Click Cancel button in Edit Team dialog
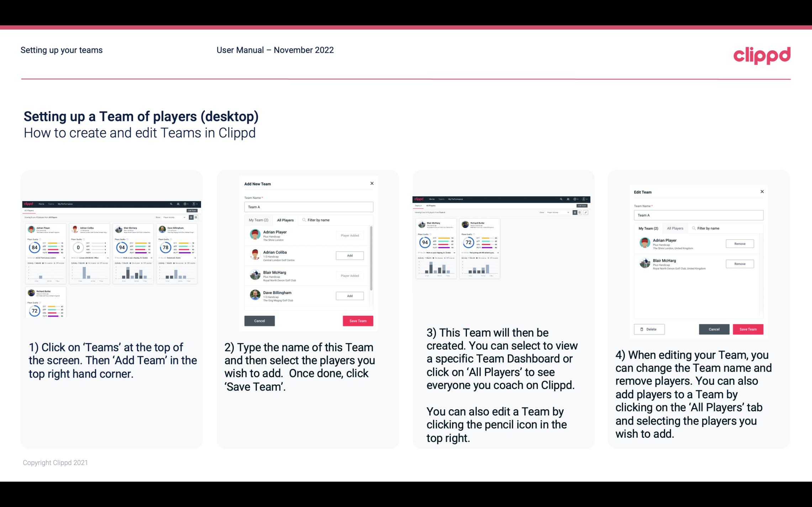This screenshot has height=507, width=812. pos(715,329)
